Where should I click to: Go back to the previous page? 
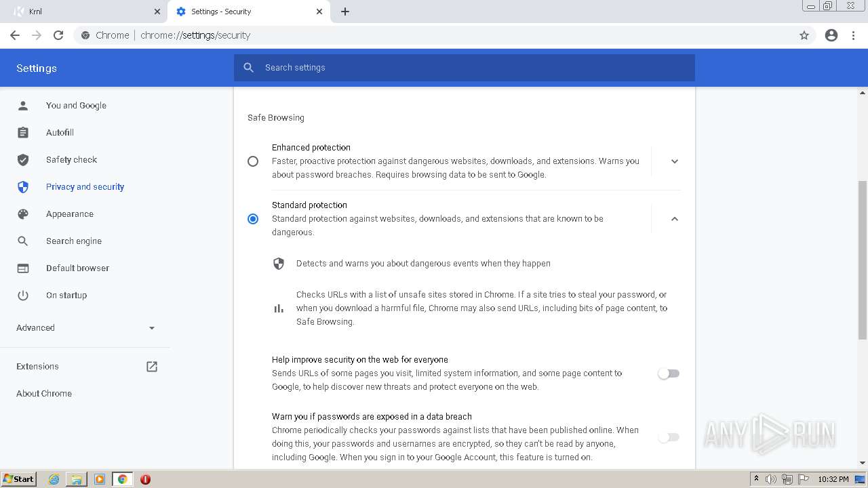pos(15,35)
